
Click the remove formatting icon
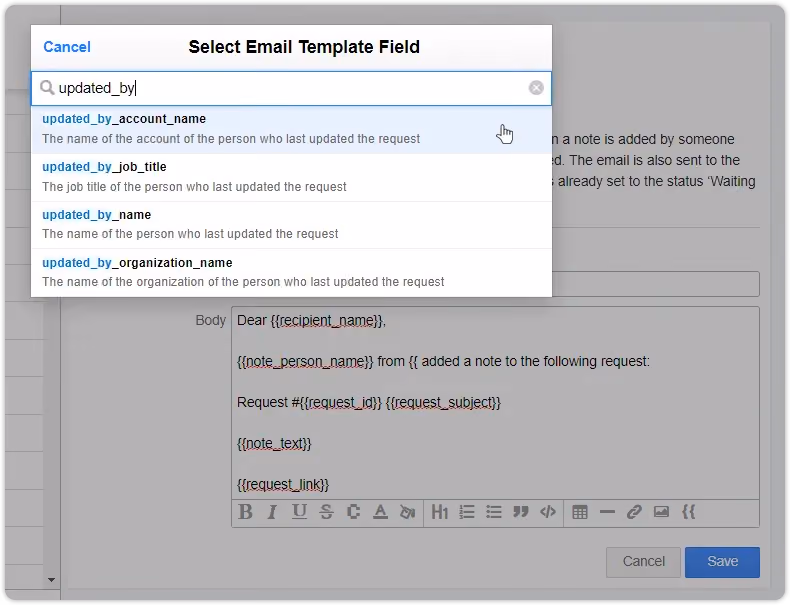pyautogui.click(x=353, y=512)
